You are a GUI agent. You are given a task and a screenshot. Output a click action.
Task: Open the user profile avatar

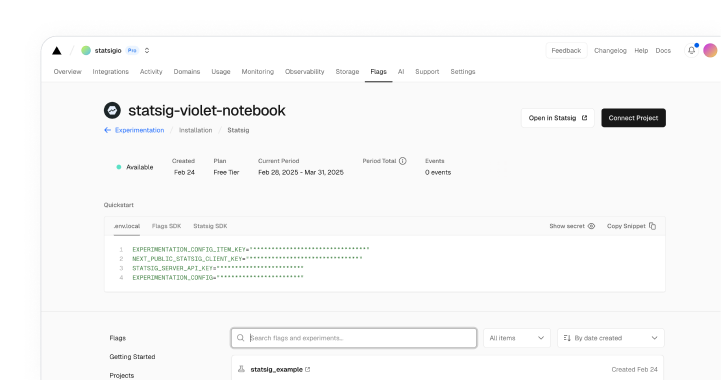click(x=710, y=51)
